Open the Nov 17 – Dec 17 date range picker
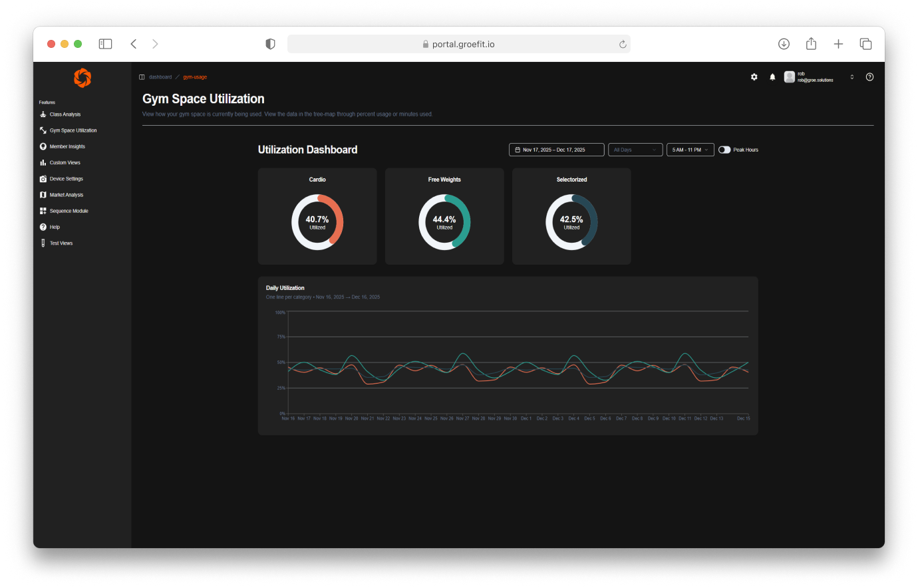Viewport: 918px width, 588px height. 556,150
